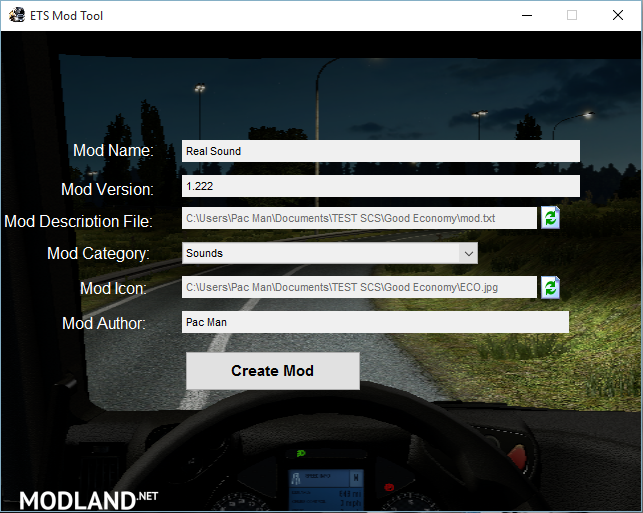The width and height of the screenshot is (643, 513).
Task: Click the Mod Icon label
Action: [113, 288]
